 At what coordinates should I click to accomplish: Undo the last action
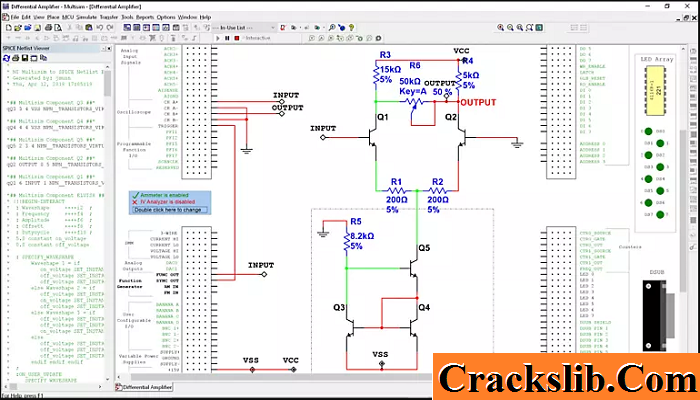point(99,28)
